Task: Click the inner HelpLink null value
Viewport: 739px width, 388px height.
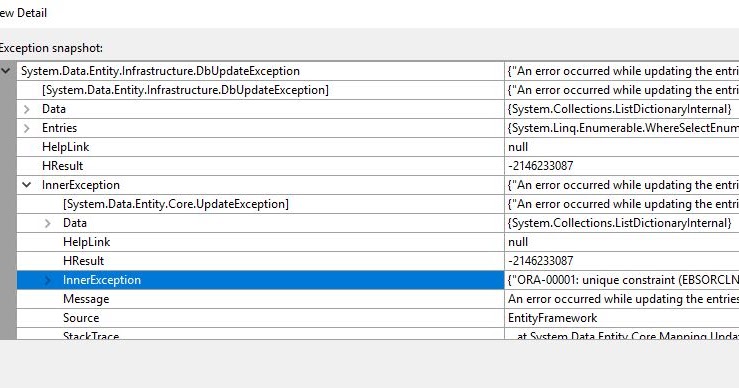Action: (x=518, y=242)
